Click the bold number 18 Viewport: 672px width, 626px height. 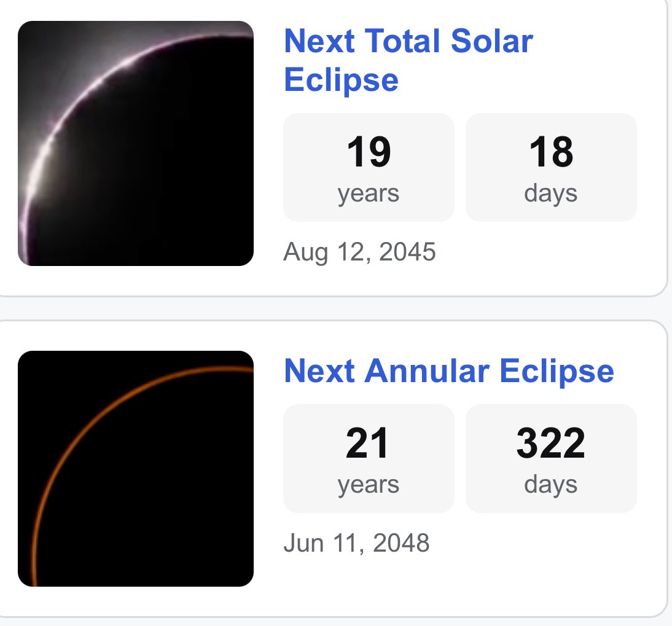click(x=551, y=152)
